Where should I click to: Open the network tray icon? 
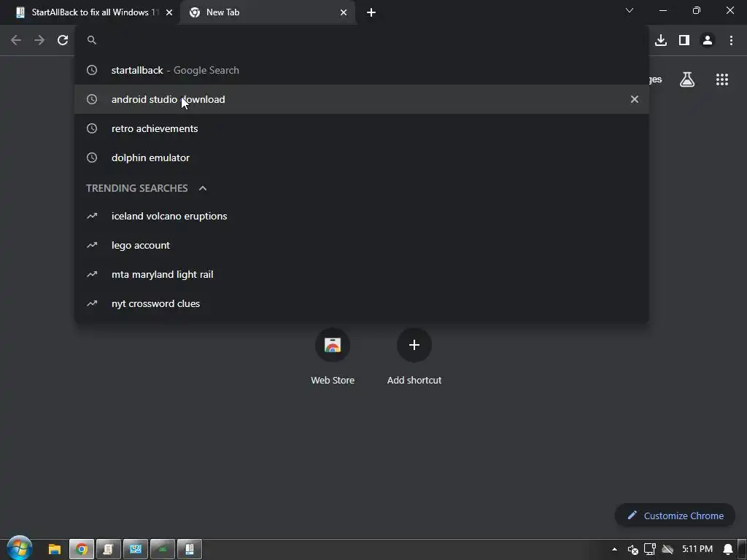tap(650, 549)
